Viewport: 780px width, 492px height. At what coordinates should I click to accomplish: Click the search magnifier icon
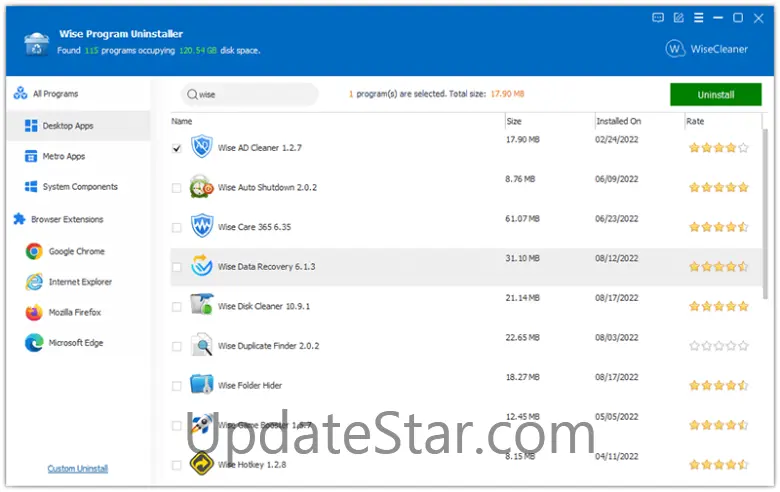click(192, 94)
